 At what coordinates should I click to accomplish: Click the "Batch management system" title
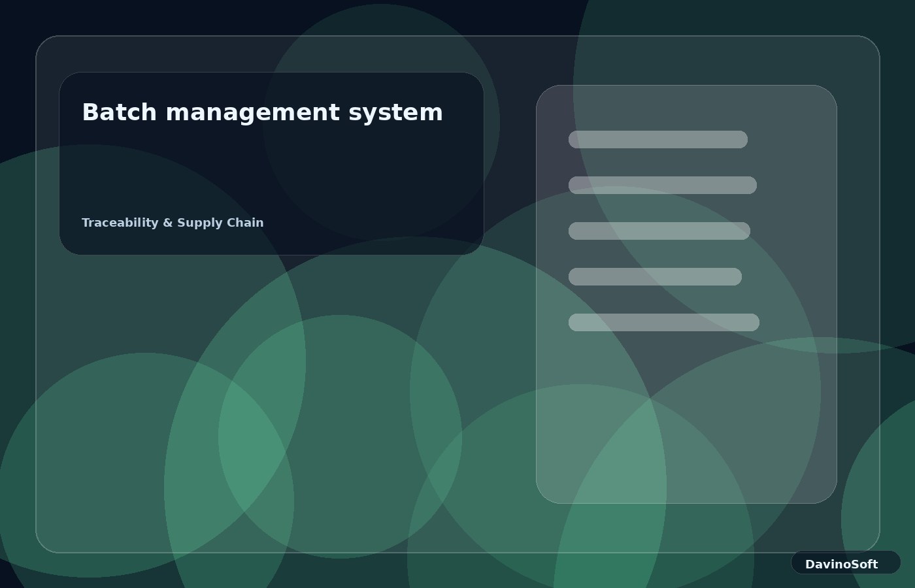[262, 112]
